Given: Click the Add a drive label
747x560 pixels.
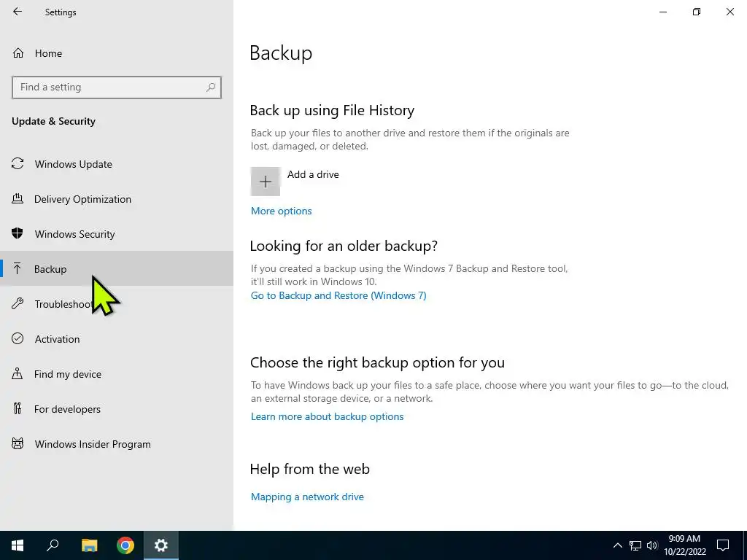Looking at the screenshot, I should (313, 174).
